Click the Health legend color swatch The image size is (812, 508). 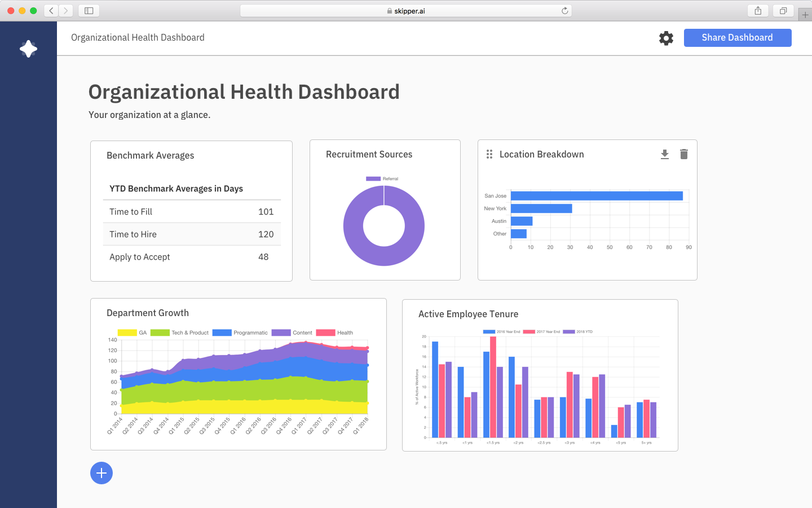point(326,332)
